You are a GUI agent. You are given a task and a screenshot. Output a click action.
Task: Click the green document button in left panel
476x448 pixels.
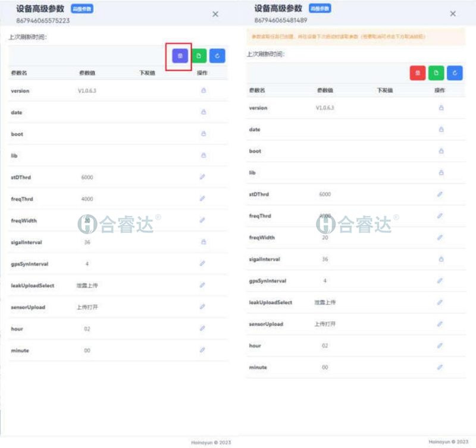(199, 56)
